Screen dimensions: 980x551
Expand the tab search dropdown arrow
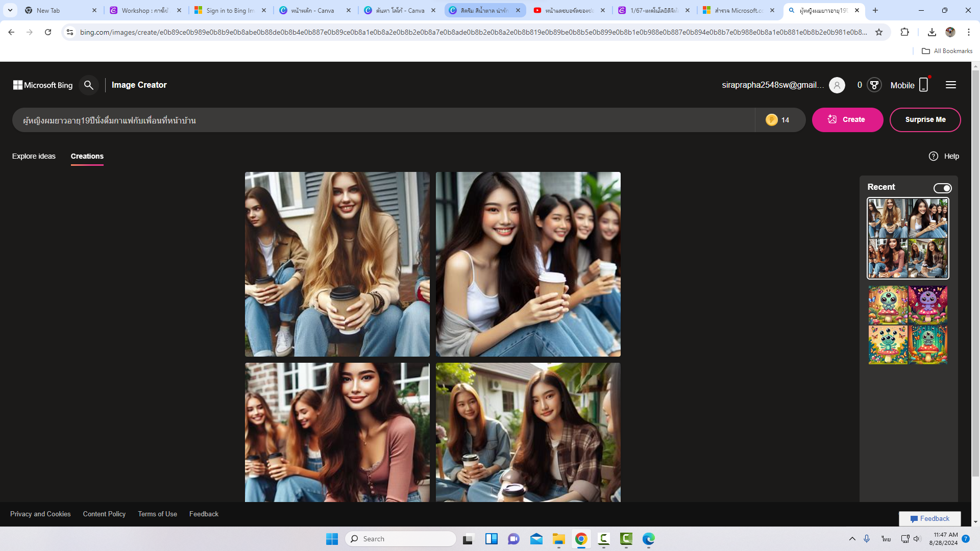(x=10, y=10)
